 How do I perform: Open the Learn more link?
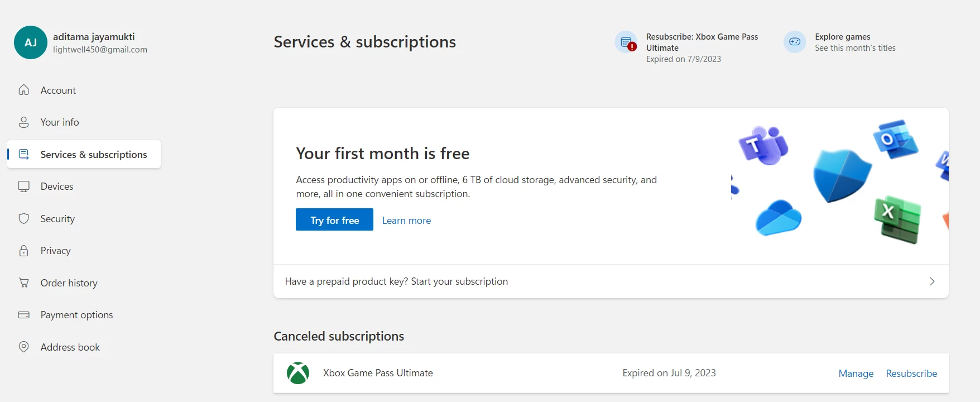click(406, 221)
